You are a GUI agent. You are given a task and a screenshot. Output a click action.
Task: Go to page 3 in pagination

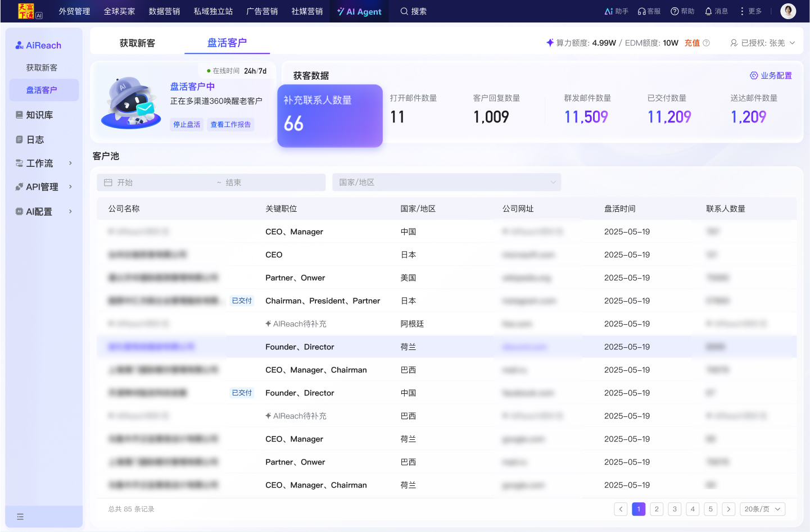point(675,509)
